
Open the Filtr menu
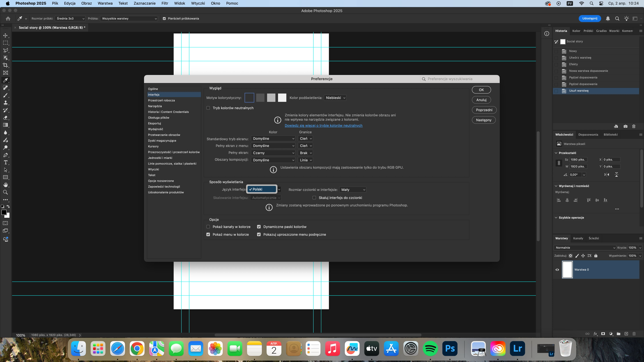(x=164, y=3)
